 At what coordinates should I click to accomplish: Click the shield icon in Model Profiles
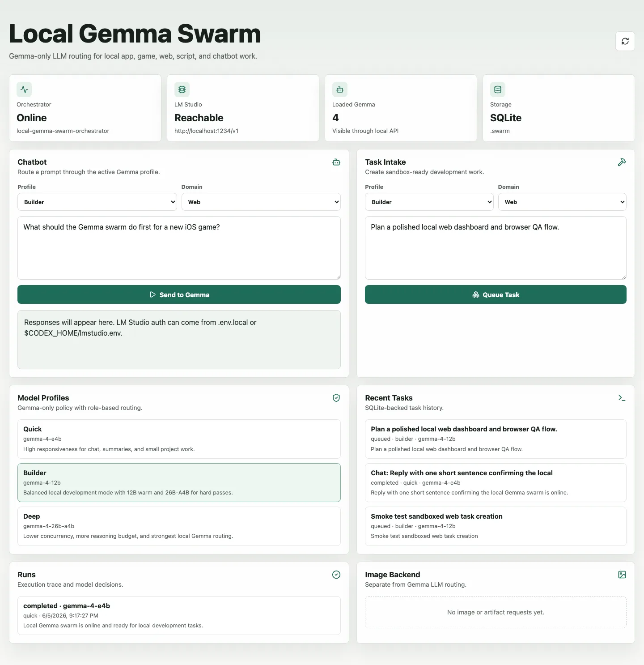[336, 398]
